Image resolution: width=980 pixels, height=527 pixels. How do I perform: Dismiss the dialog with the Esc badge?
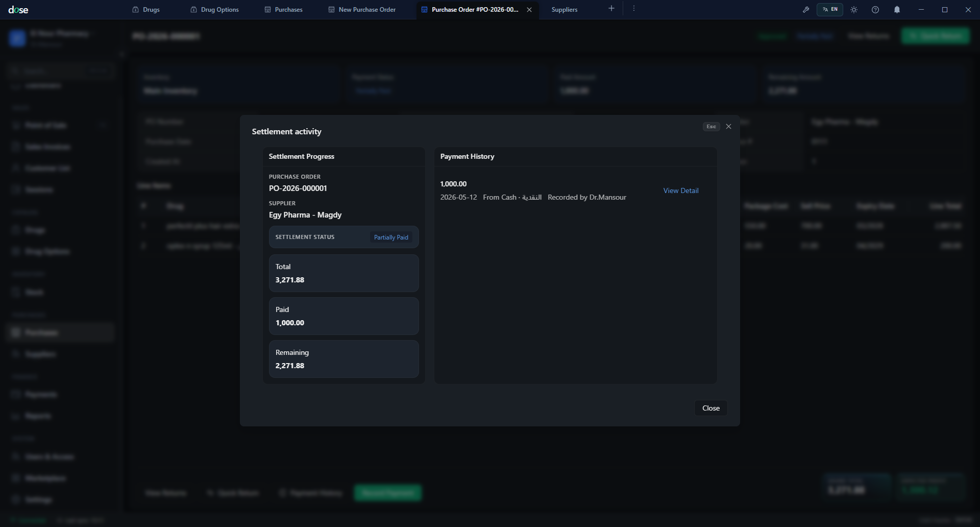point(711,127)
